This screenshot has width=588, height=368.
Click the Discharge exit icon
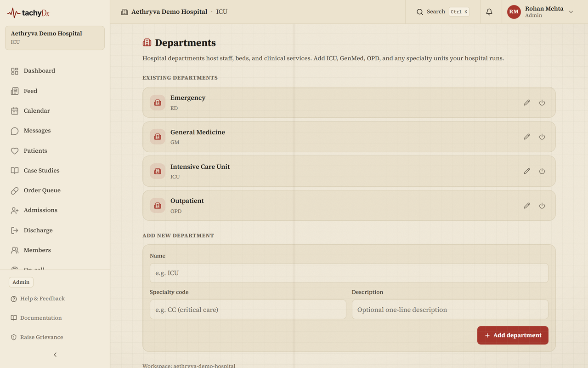(x=15, y=230)
